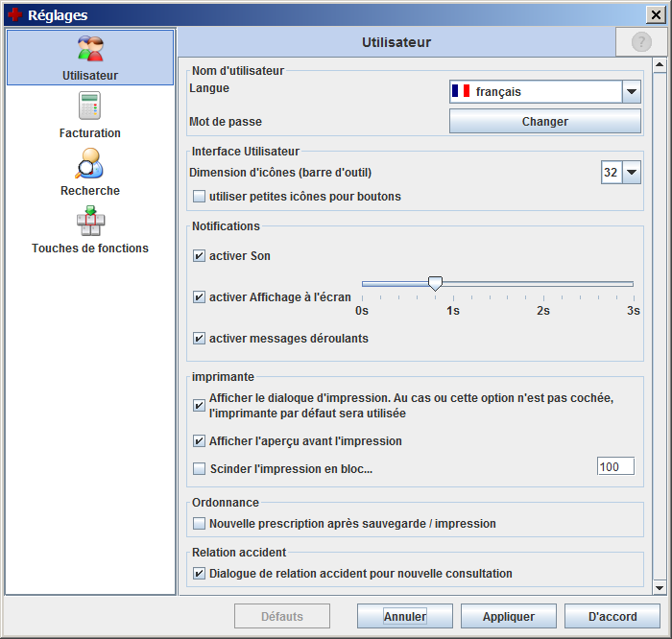This screenshot has width=672, height=639.
Task: Toggle the activer Son checkbox
Action: click(x=200, y=256)
